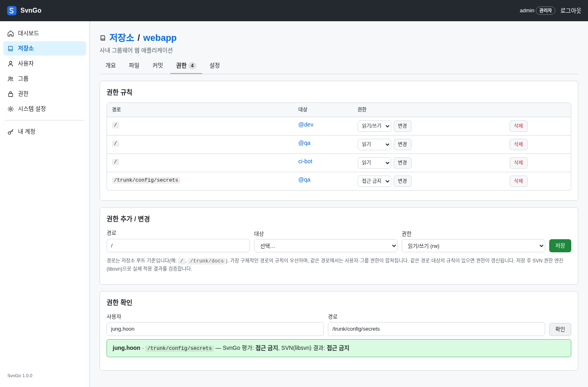Click the green 저장 button
Image resolution: width=588 pixels, height=387 pixels.
tap(560, 246)
